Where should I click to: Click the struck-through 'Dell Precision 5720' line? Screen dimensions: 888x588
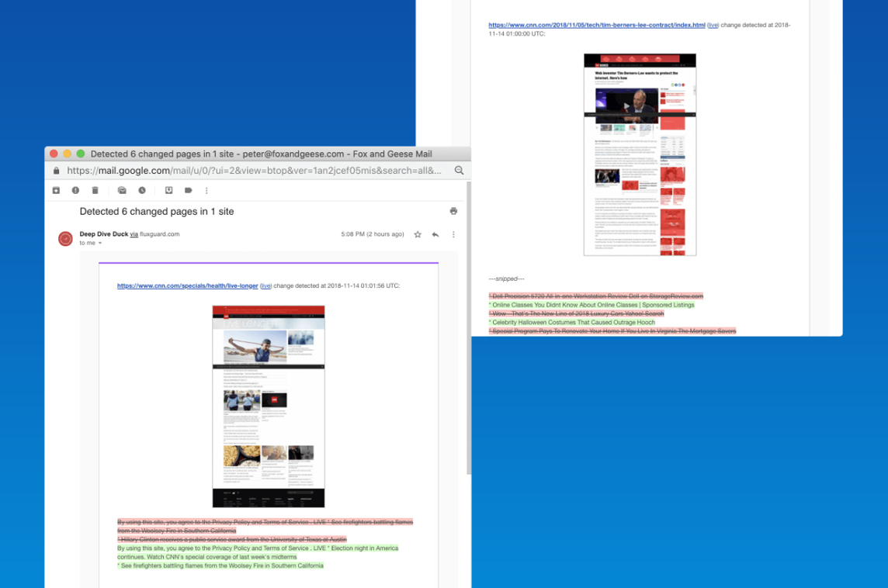tap(596, 296)
